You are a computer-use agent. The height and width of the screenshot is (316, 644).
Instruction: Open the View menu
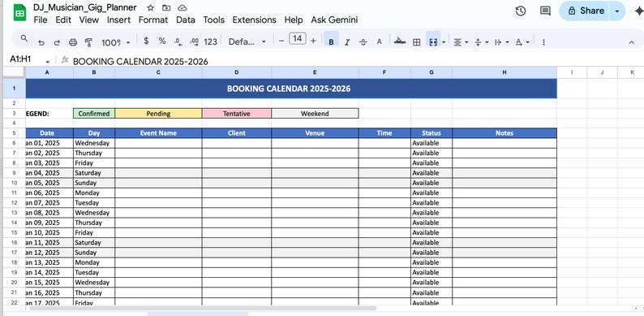click(x=88, y=19)
